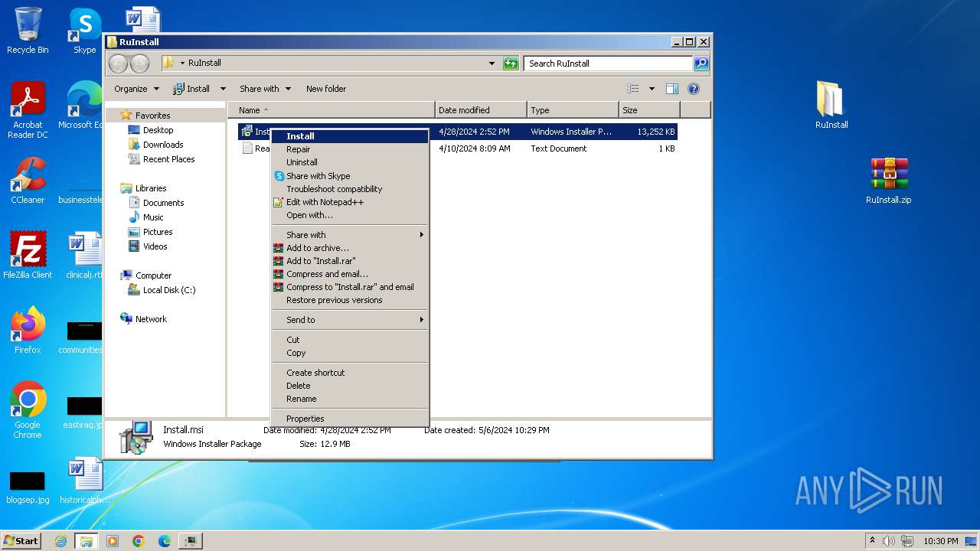Screen dimensions: 980x551
Task: Click the Change your view icon
Action: (x=633, y=89)
